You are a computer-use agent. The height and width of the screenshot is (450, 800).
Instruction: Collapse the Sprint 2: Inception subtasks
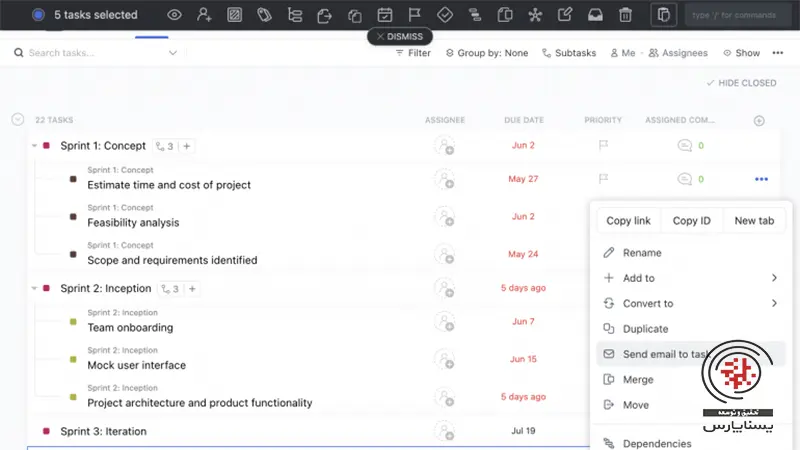click(x=33, y=289)
